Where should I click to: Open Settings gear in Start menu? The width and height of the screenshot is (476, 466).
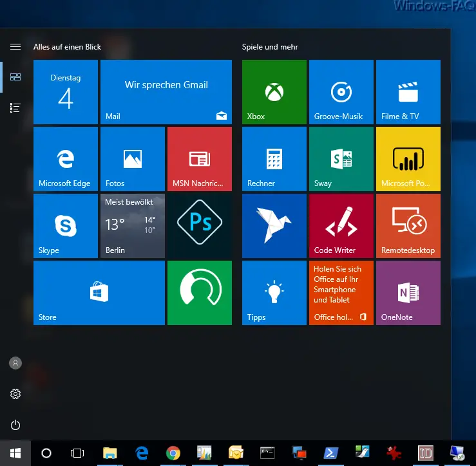15,394
